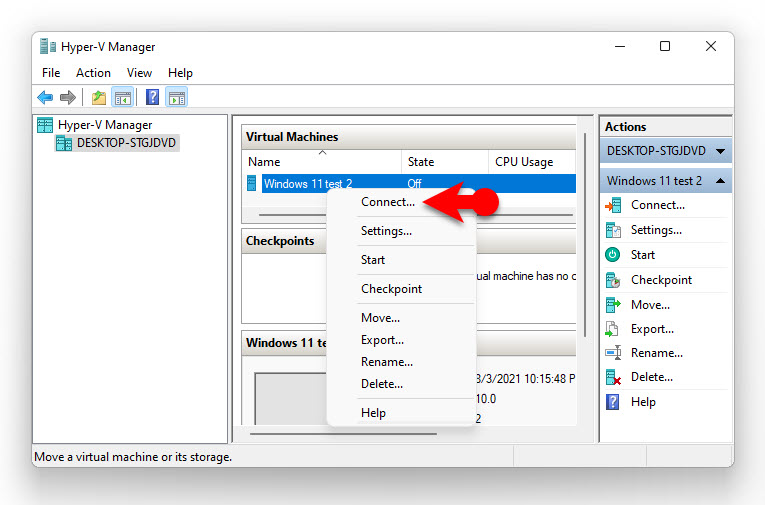Screen dimensions: 765x505
Task: Maximize the Hyper-V Manager window
Action: [x=665, y=46]
